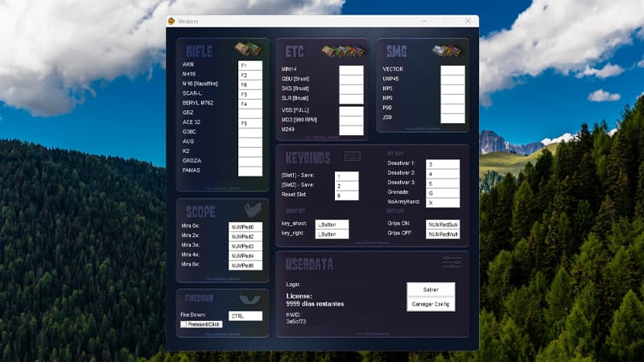Select the MP9 hotkey field
The height and width of the screenshot is (362, 644).
pos(452,99)
